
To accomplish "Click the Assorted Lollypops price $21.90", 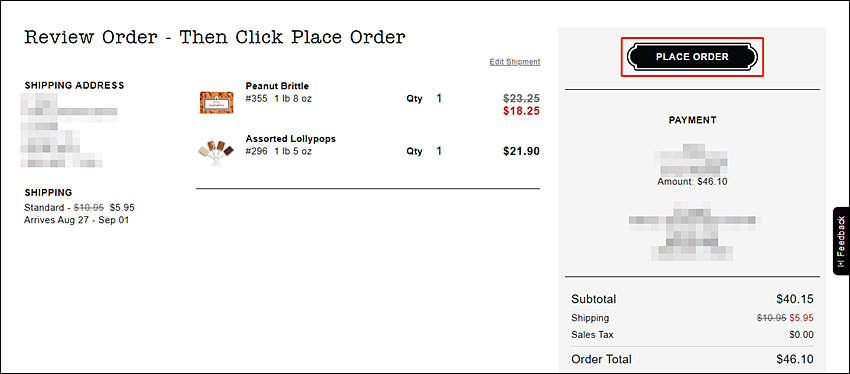I will pyautogui.click(x=521, y=151).
